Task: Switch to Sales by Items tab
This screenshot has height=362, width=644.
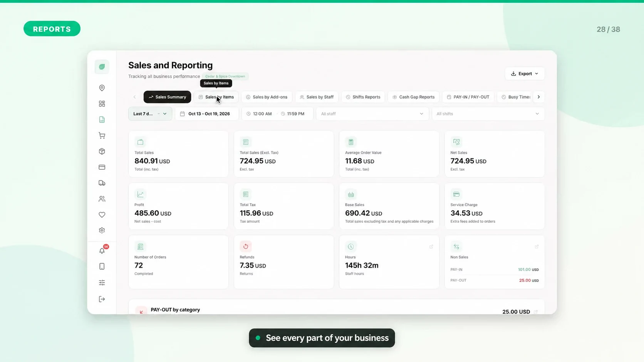Action: click(x=216, y=97)
